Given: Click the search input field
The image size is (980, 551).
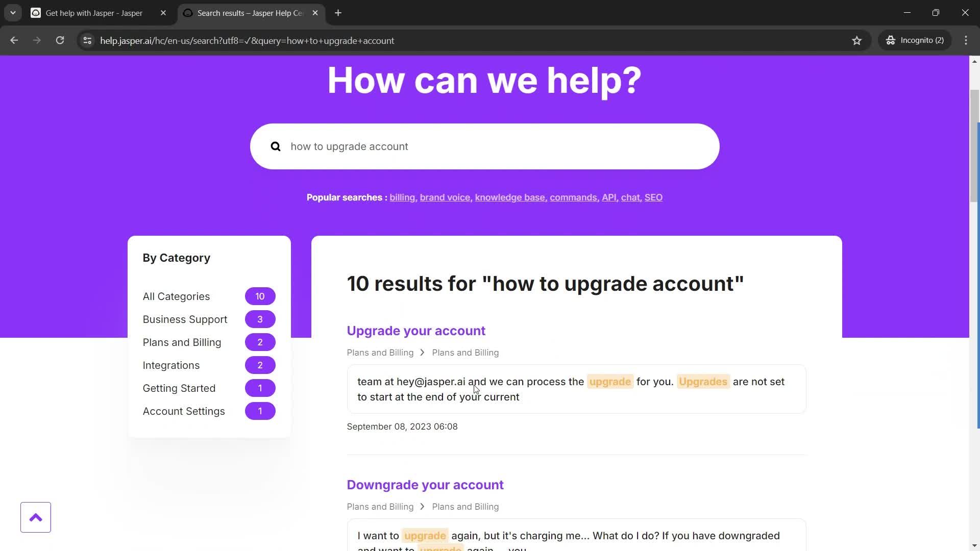Looking at the screenshot, I should [x=486, y=146].
